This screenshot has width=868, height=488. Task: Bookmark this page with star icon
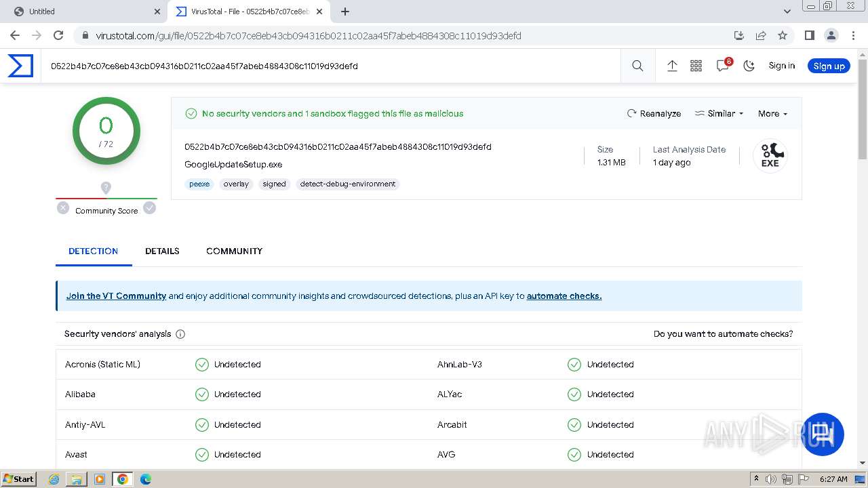[x=783, y=35]
